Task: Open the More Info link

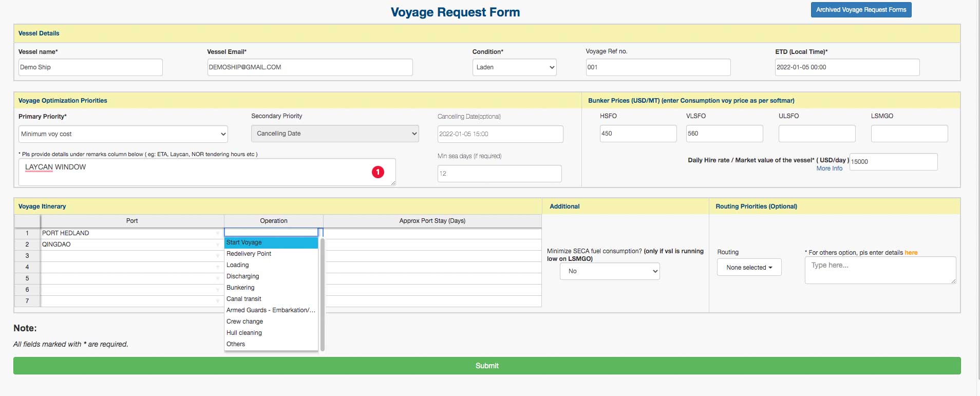Action: pos(829,168)
